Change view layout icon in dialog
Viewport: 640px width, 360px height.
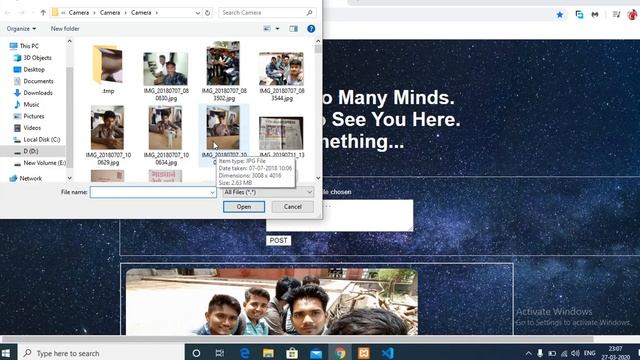[x=267, y=29]
